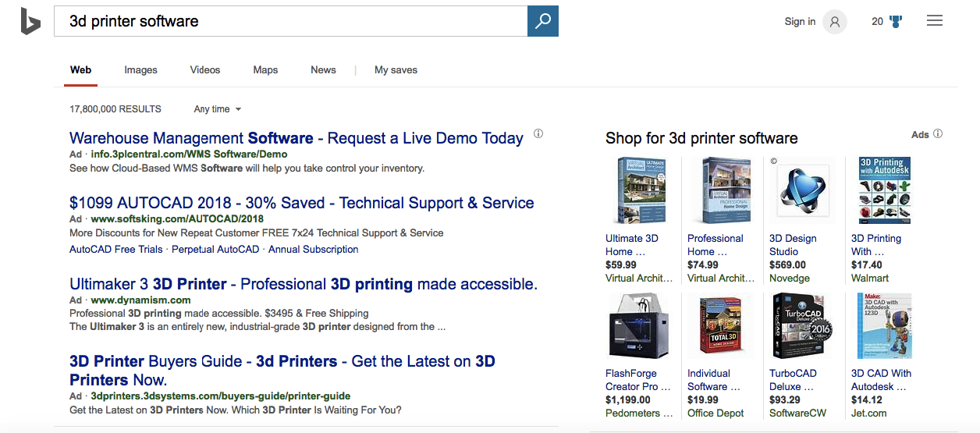This screenshot has width=980, height=433.
Task: Click the Sign in link
Action: [x=800, y=22]
